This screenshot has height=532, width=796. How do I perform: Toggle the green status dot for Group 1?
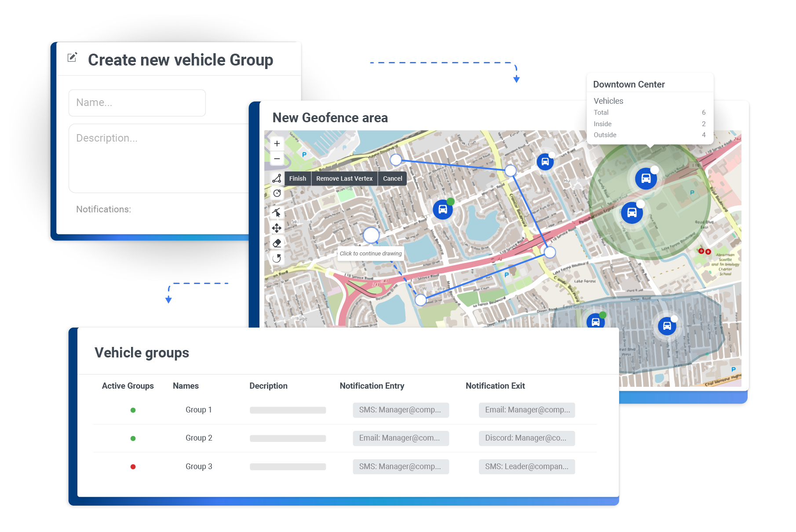tap(133, 410)
